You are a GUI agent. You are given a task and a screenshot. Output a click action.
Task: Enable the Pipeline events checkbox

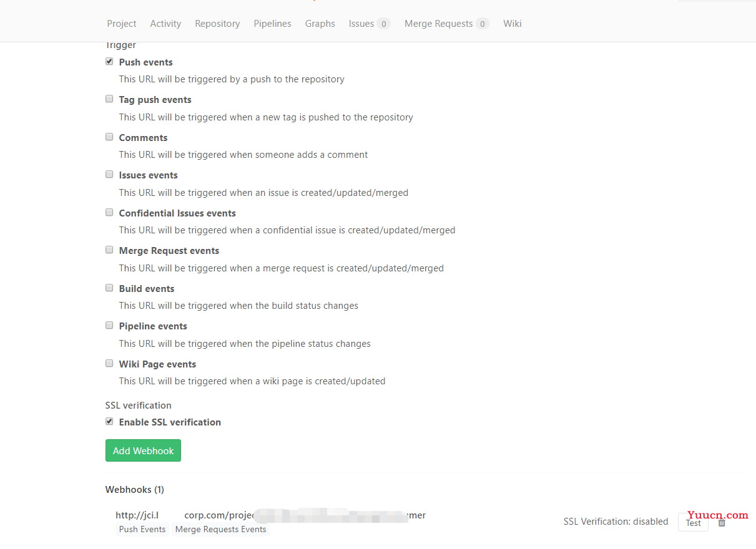[109, 325]
